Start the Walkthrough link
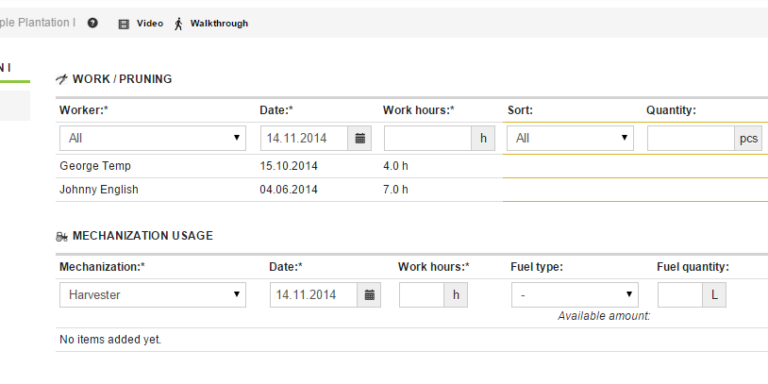768x384 pixels. coord(219,24)
